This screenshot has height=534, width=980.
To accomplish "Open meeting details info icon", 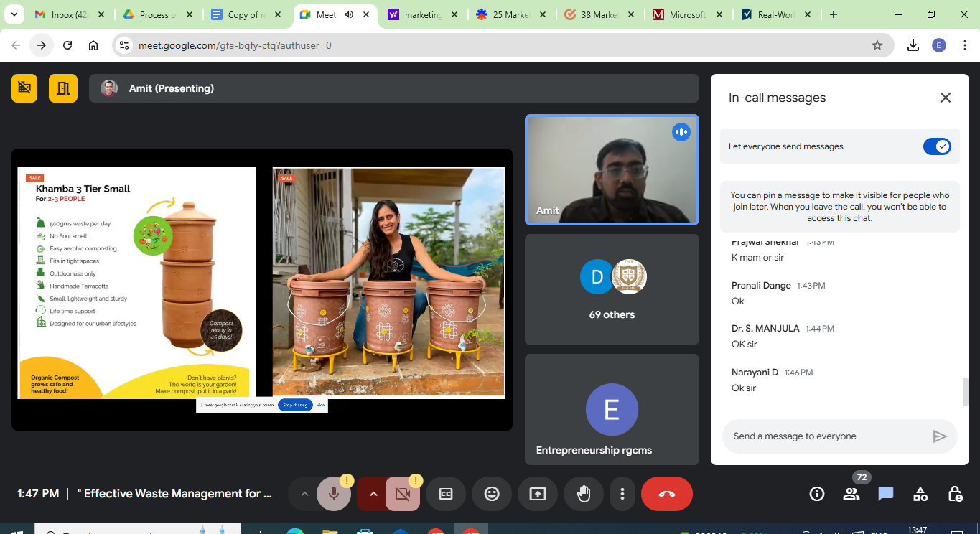I will tap(817, 494).
